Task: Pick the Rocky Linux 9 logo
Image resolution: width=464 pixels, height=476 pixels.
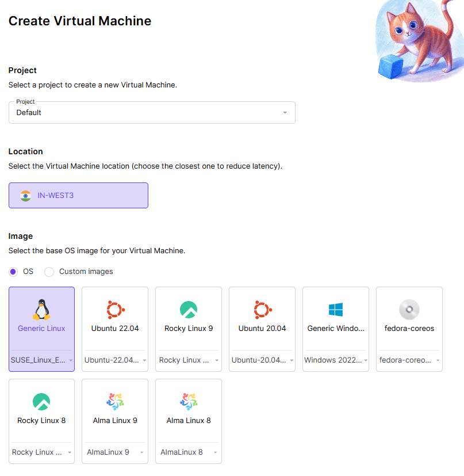Action: point(189,310)
